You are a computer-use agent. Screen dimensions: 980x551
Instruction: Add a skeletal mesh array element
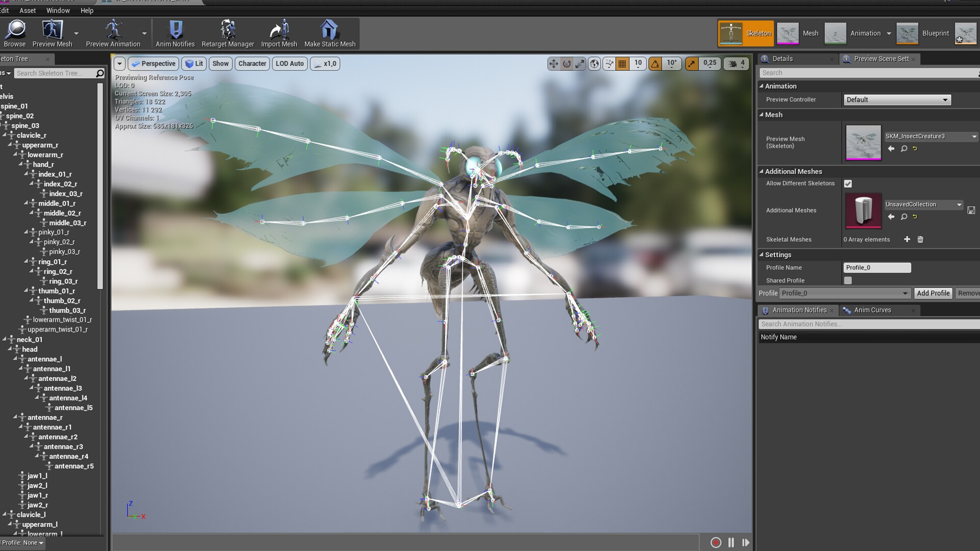tap(907, 239)
